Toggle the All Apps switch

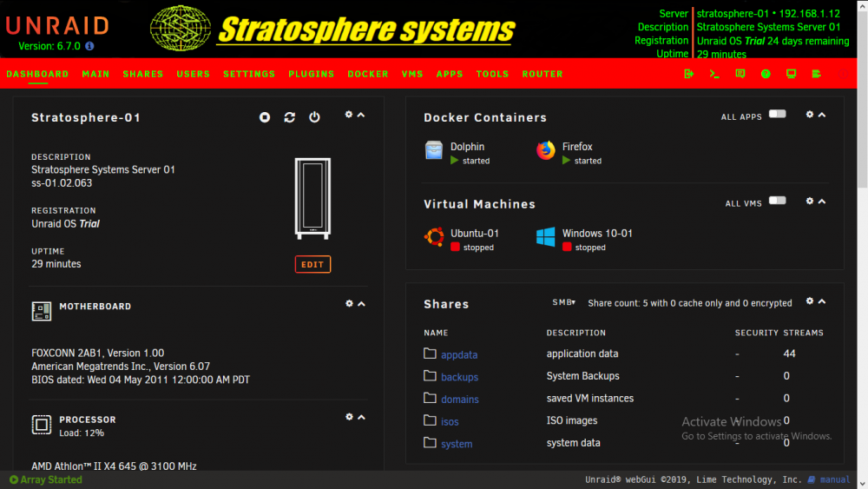(777, 114)
